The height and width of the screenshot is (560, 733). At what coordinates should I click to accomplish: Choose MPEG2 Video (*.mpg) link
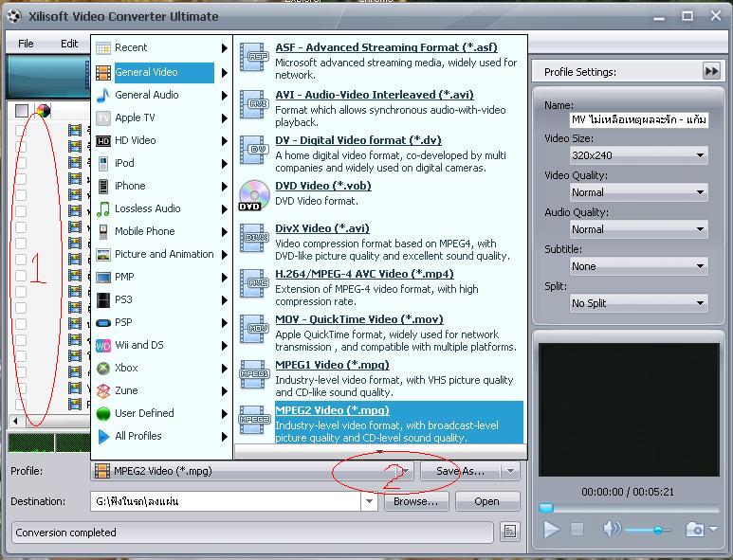[332, 410]
